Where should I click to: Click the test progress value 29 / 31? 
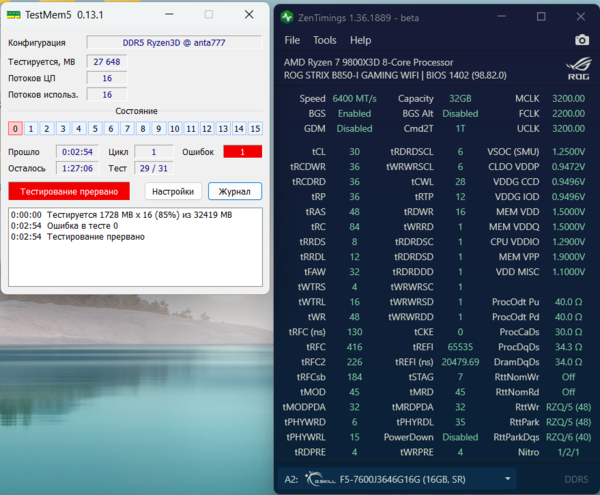coord(153,168)
